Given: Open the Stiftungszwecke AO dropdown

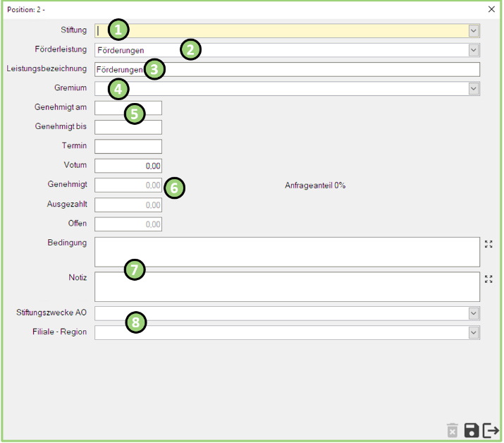Looking at the screenshot, I should click(474, 313).
